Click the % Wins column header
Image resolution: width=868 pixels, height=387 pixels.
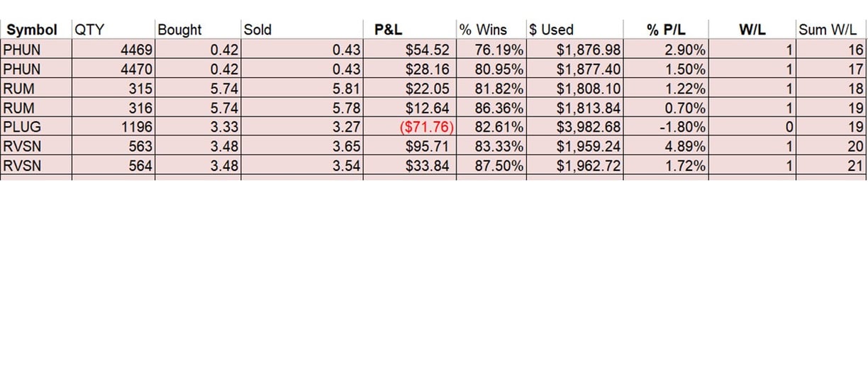pos(483,30)
